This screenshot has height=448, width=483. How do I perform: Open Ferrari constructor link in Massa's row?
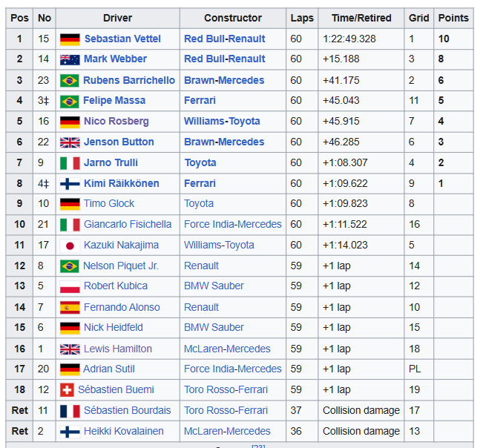pos(200,100)
